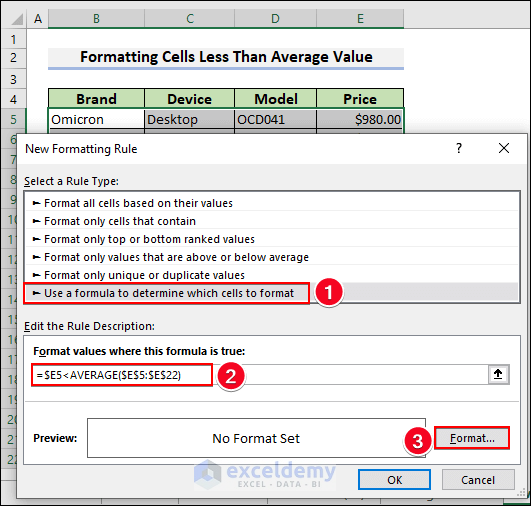Viewport: 531px width, 506px height.
Task: Click the 'Device' header cell
Action: [x=190, y=99]
